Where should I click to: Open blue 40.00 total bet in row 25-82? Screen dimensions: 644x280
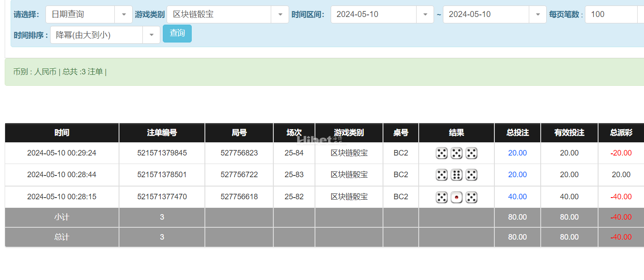[x=517, y=197]
